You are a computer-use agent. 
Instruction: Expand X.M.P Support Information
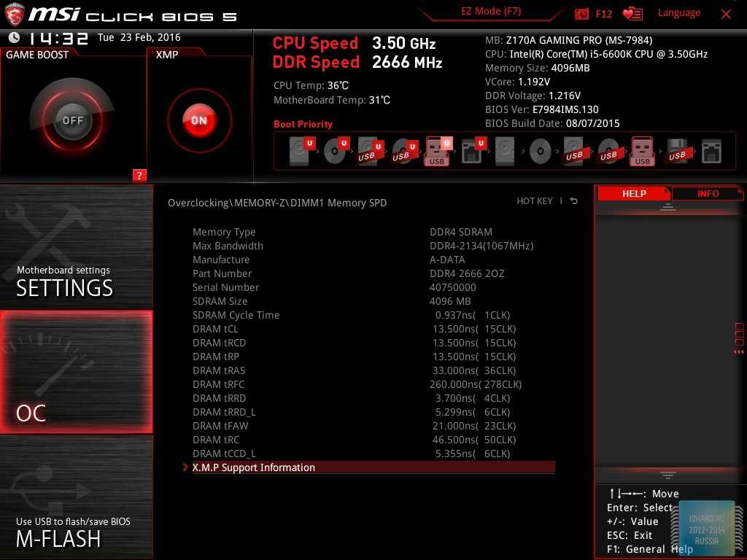254,467
